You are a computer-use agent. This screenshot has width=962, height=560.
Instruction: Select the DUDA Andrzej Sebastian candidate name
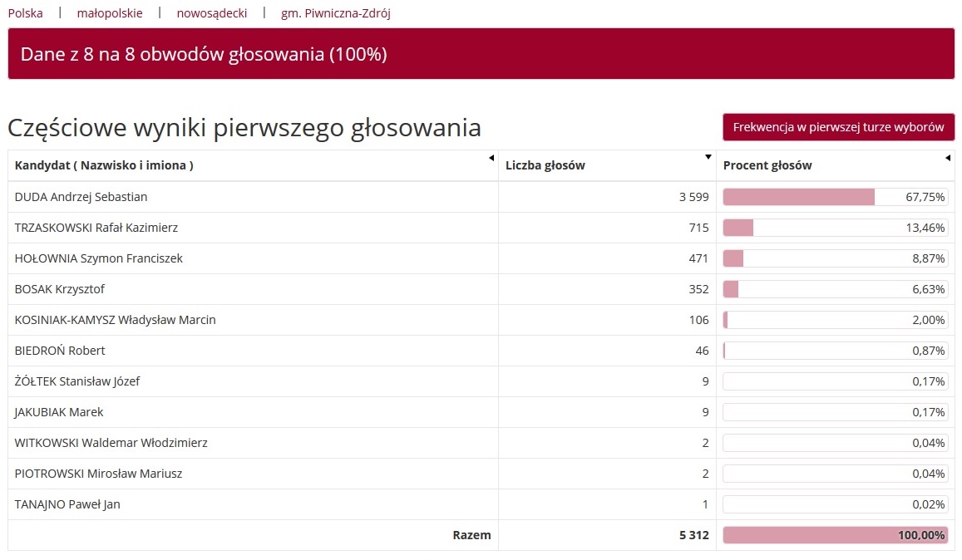tap(81, 197)
